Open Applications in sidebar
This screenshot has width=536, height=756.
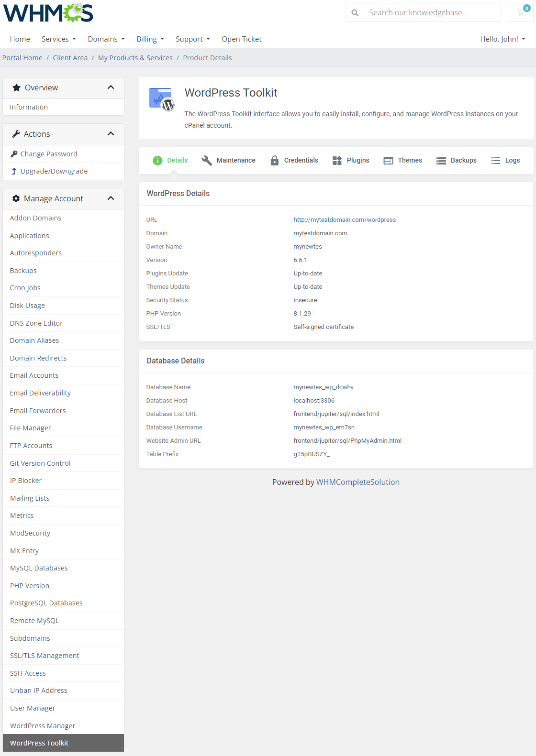point(63,236)
